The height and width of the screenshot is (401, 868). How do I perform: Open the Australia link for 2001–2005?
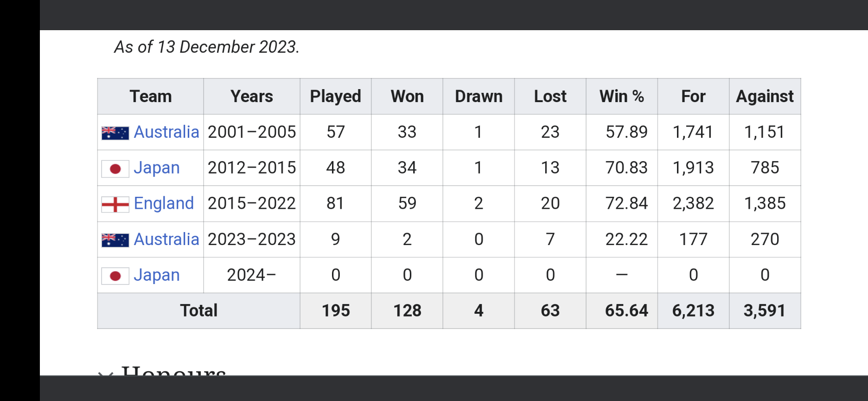coord(166,132)
